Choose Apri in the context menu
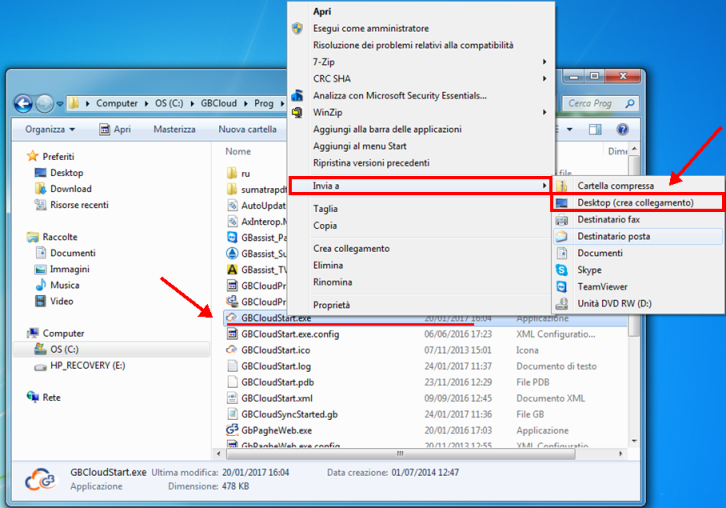 click(x=322, y=12)
